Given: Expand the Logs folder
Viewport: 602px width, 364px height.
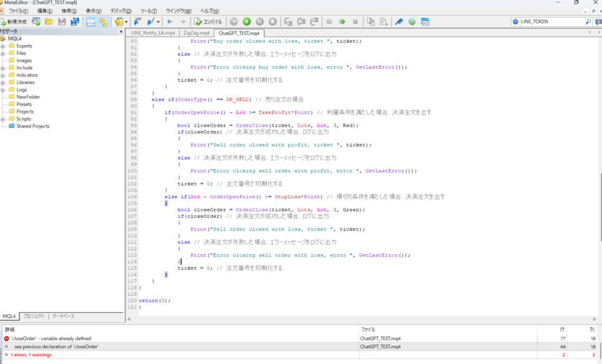Looking at the screenshot, I should [x=3, y=90].
